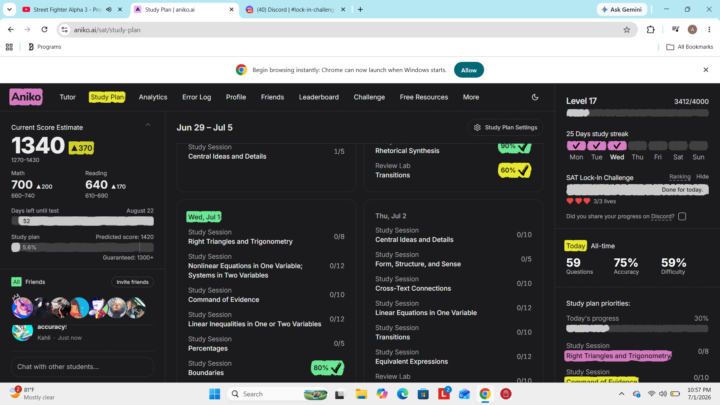Open the Chrome profile avatar
Viewport: 720px width, 405px height.
tap(692, 29)
